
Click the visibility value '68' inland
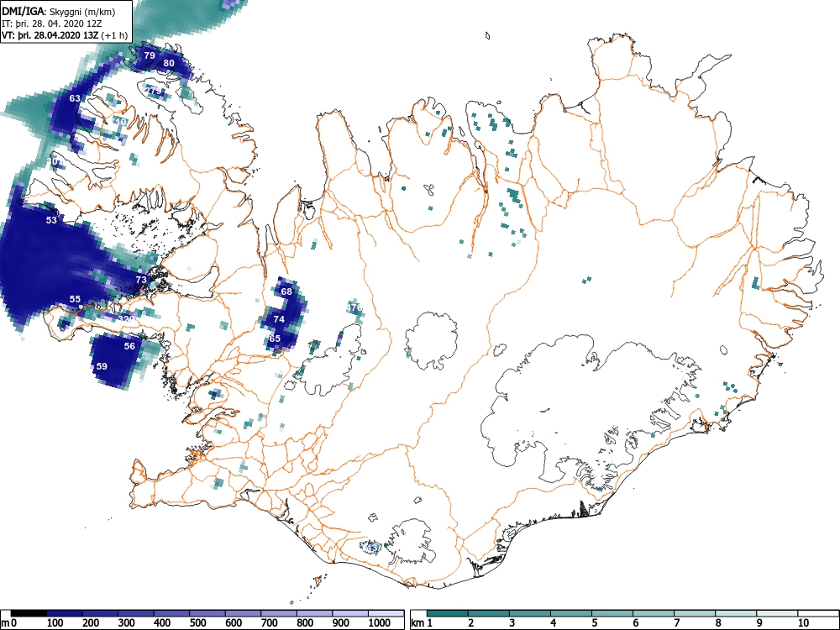pos(286,292)
